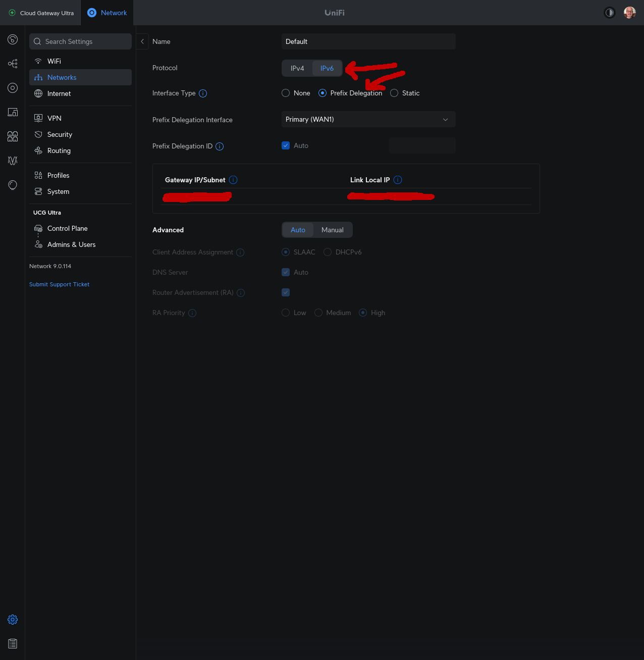Image resolution: width=644 pixels, height=660 pixels.
Task: Show Gateway IP/Subnet info icon
Action: pos(233,180)
